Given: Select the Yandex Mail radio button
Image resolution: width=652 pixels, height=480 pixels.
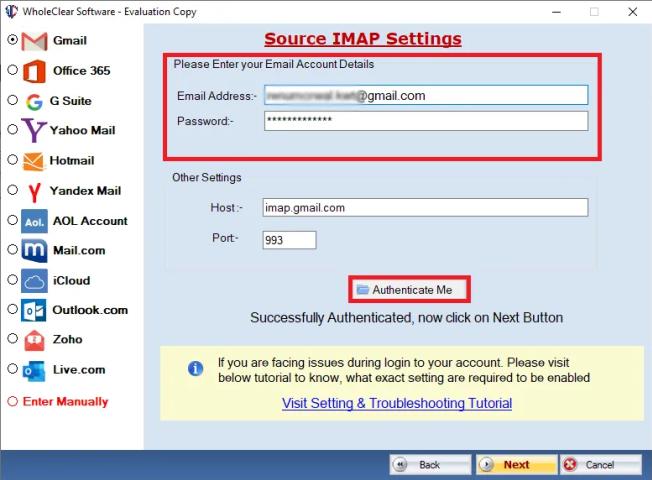Looking at the screenshot, I should tap(12, 190).
